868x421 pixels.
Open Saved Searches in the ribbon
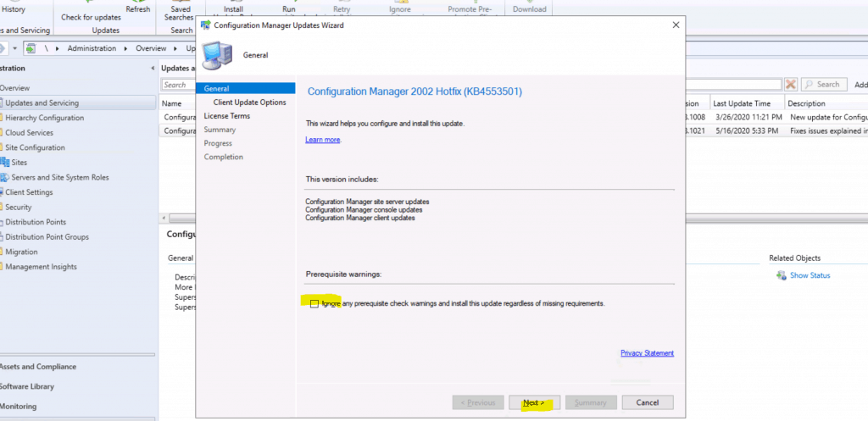coord(178,14)
